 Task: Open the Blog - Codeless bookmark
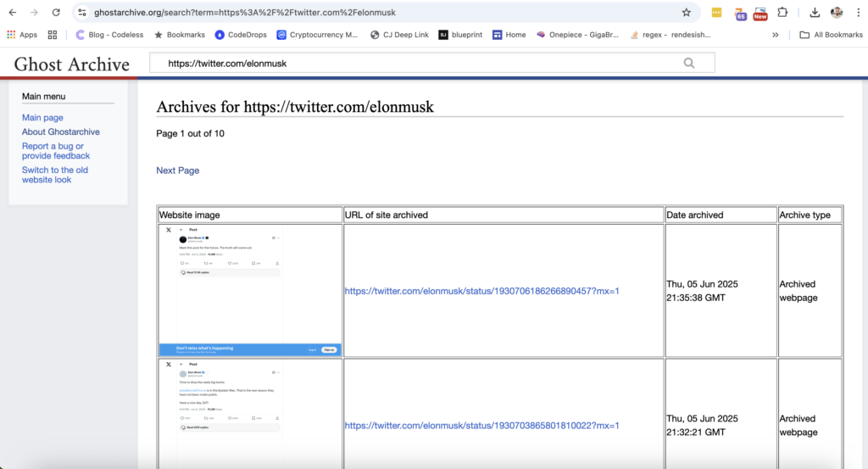(109, 34)
